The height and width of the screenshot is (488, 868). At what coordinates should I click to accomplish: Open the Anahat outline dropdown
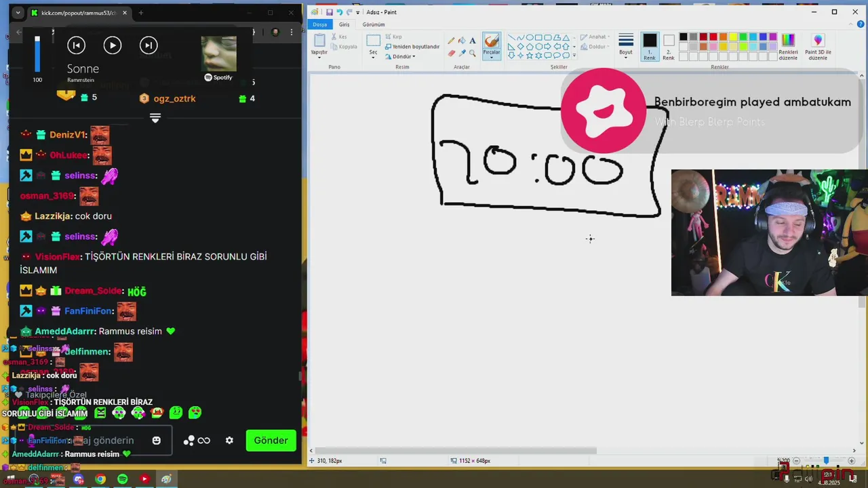(x=595, y=37)
